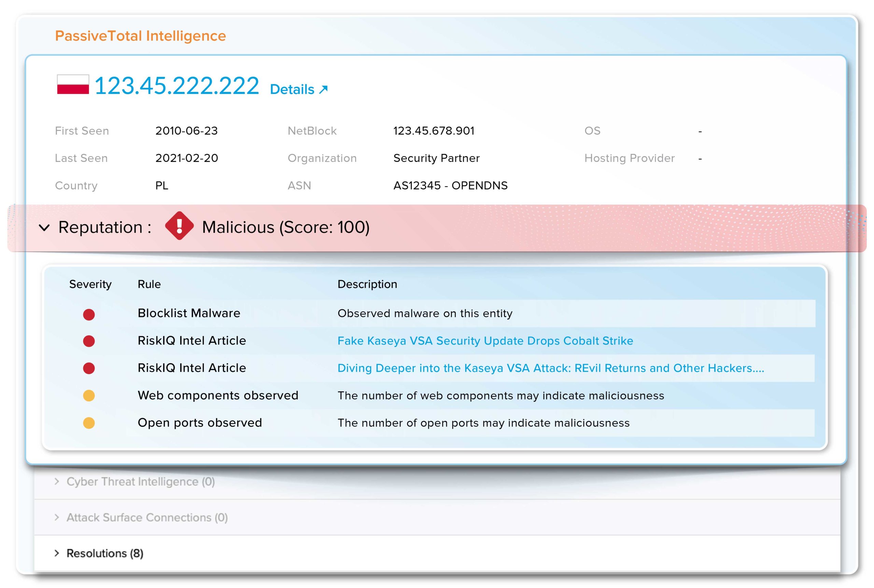Viewport: 874px width, 588px height.
Task: Click the IP address 123.45.222.222
Action: (x=177, y=85)
